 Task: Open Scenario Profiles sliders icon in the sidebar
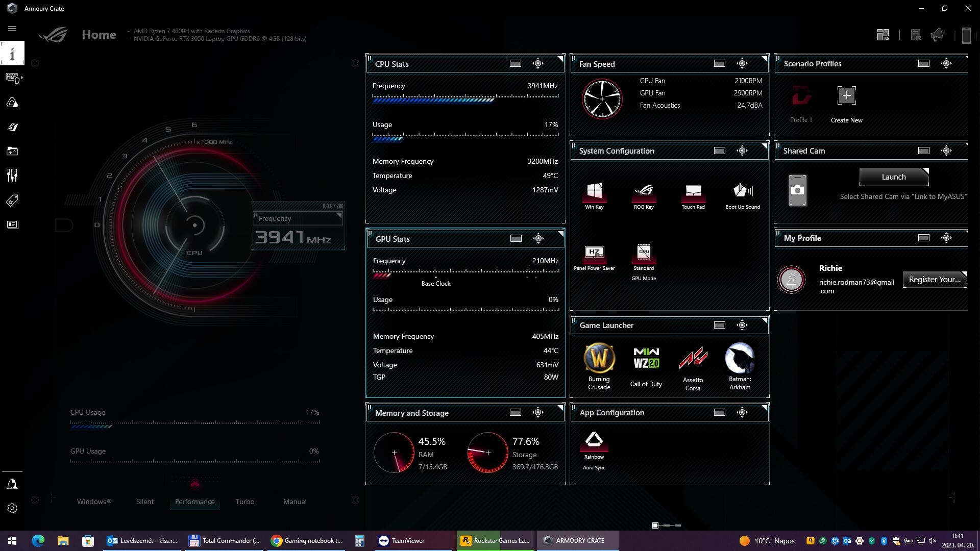(x=12, y=176)
